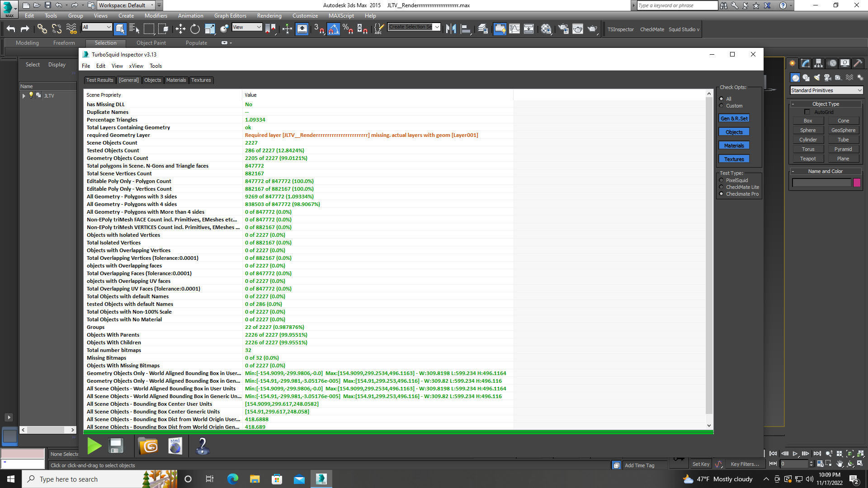Click the Gen & R.Set button
Viewport: 868px width, 488px height.
point(734,118)
